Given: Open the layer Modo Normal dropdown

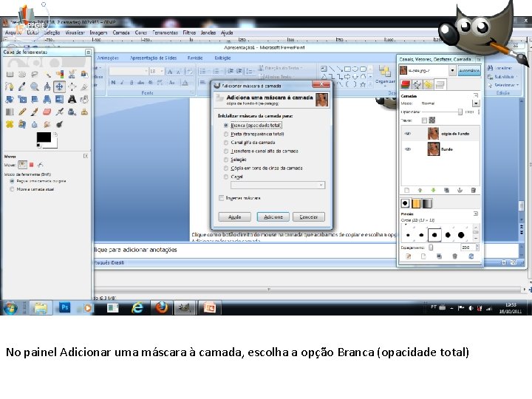Looking at the screenshot, I should pyautogui.click(x=476, y=103).
